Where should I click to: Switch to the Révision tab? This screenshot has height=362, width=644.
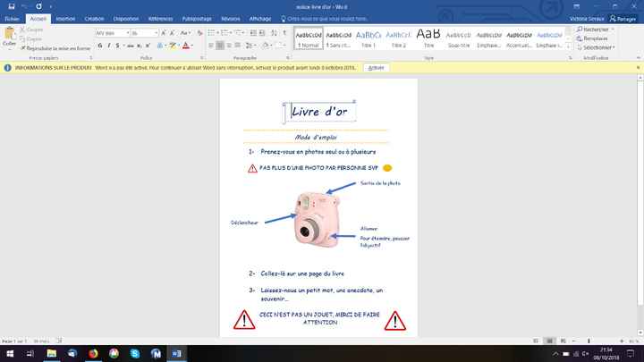click(231, 19)
